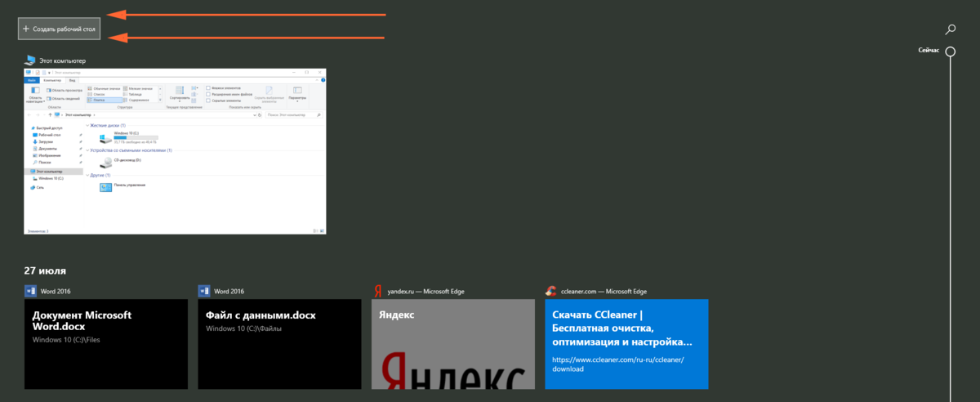Click the computer icon beside 'Этот компьютер' title
Image resolution: width=980 pixels, height=402 pixels.
pyautogui.click(x=30, y=60)
